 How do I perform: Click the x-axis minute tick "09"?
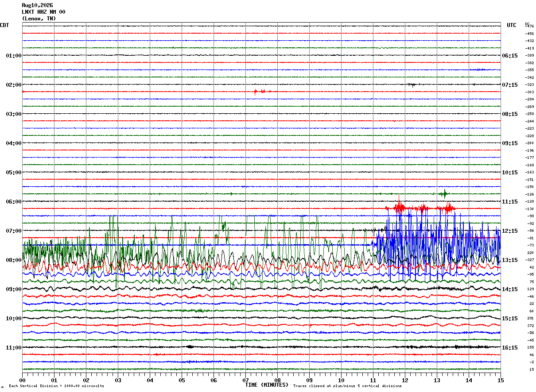click(x=309, y=380)
